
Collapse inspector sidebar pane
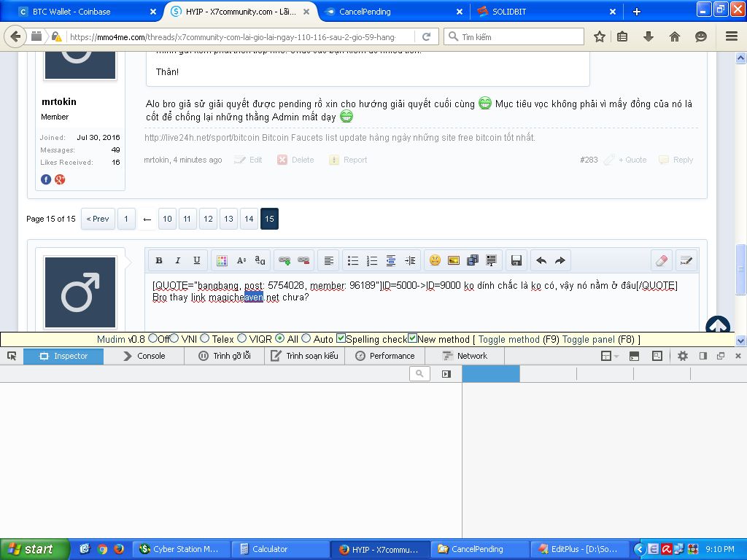click(x=446, y=374)
